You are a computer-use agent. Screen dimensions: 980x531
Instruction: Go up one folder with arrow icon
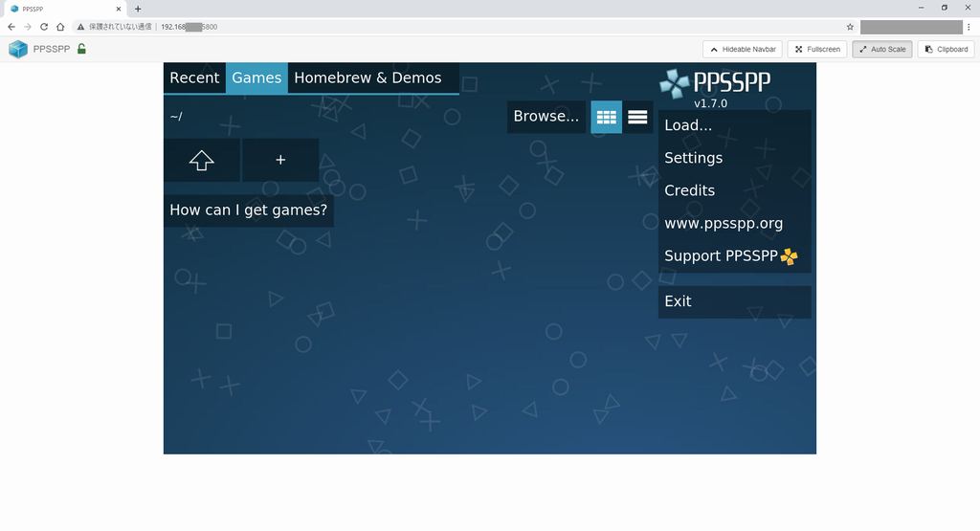click(x=202, y=161)
